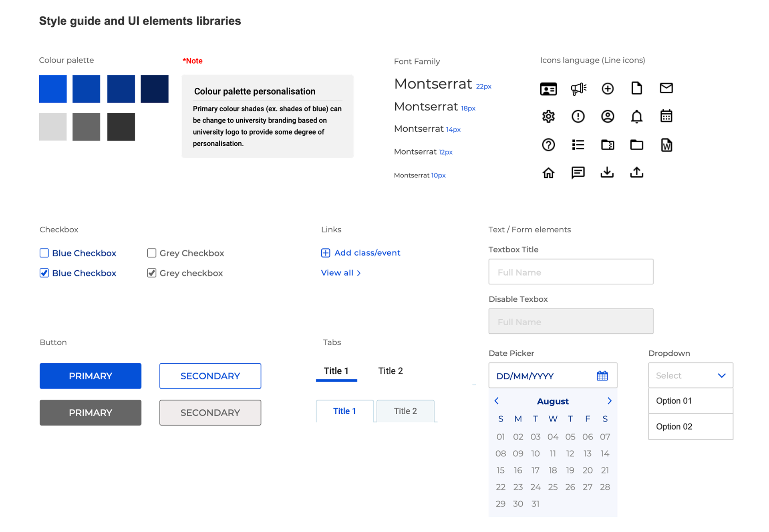Click the enabled Full Name textbox
Image resolution: width=769 pixels, height=532 pixels.
point(570,272)
